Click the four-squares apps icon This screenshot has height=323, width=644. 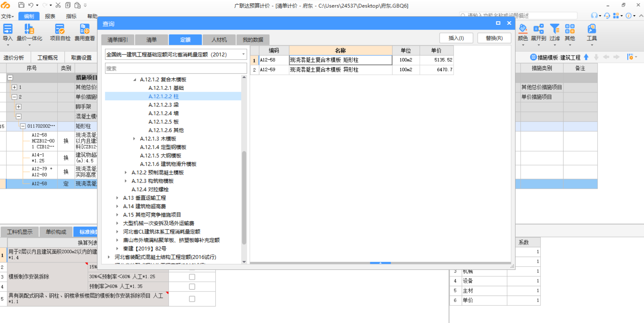point(616,16)
